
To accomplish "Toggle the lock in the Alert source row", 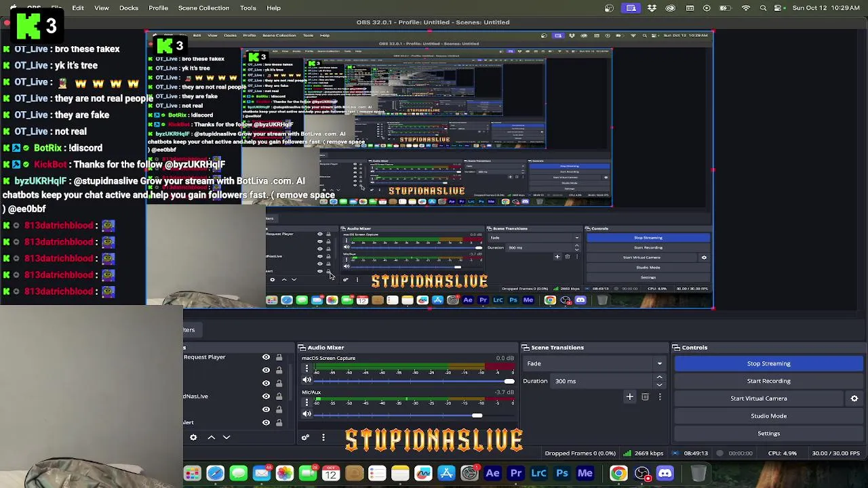I will [279, 422].
